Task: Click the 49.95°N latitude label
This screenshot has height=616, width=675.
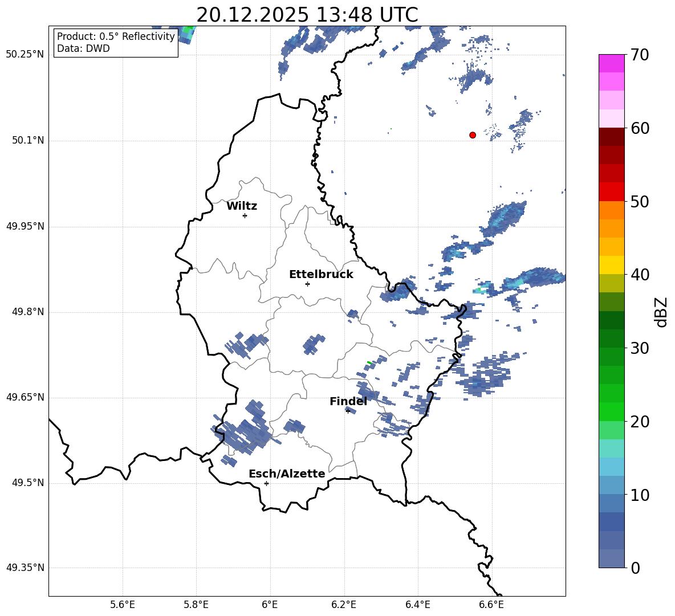Action: pyautogui.click(x=25, y=226)
